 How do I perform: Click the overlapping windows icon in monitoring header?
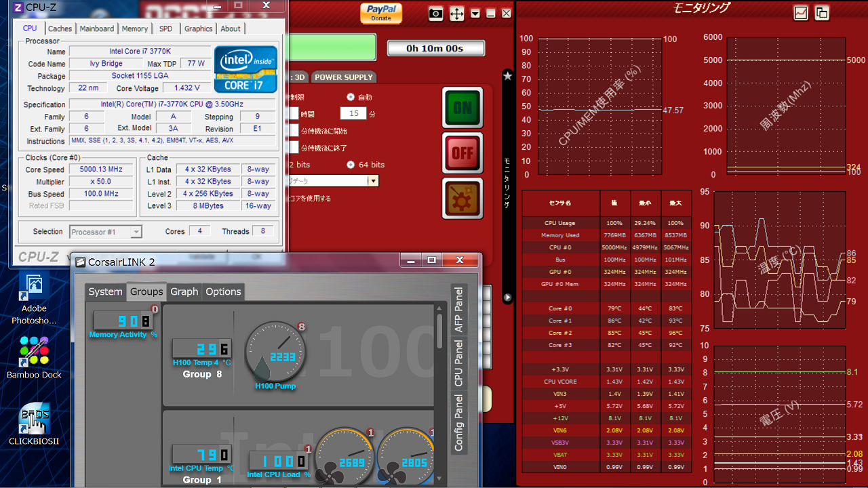[821, 12]
